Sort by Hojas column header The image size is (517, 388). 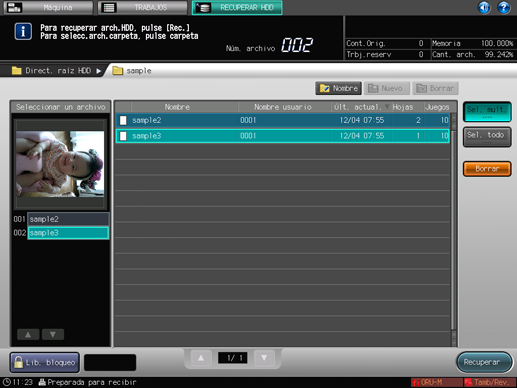click(x=403, y=107)
